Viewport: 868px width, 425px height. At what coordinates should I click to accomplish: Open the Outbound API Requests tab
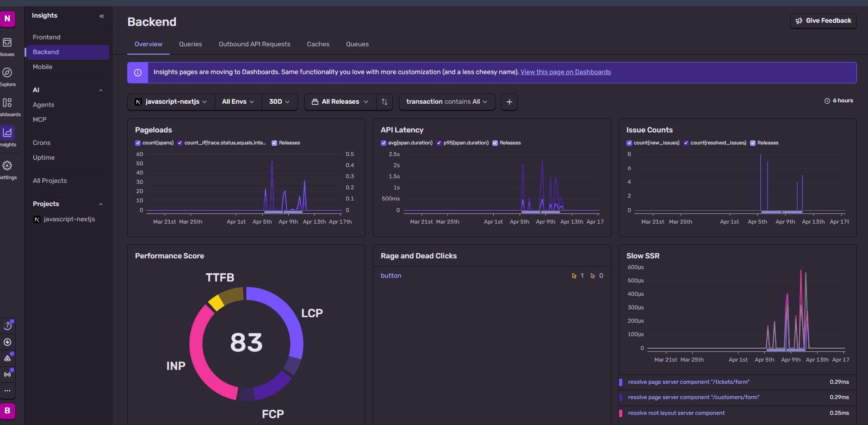click(x=254, y=44)
